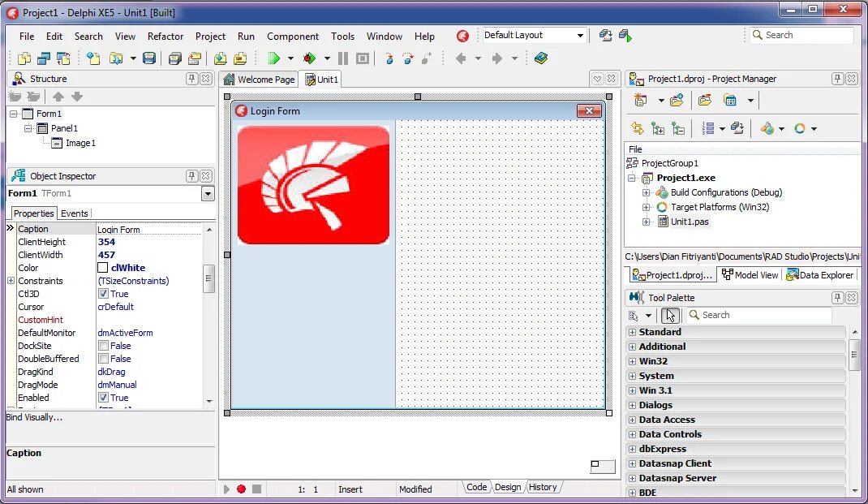Click the Tool Palette selection arrow tool
The image size is (868, 504).
[x=670, y=315]
